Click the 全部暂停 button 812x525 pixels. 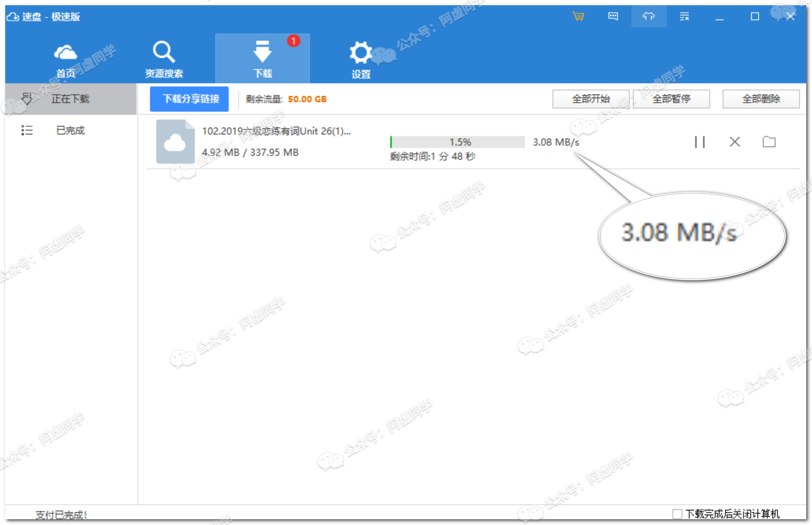pos(671,99)
